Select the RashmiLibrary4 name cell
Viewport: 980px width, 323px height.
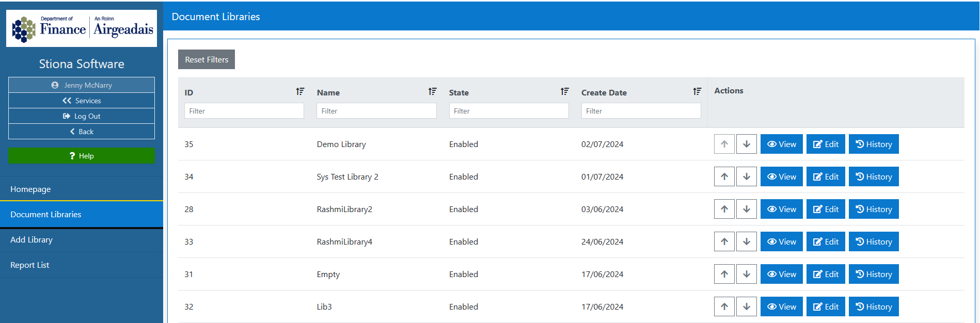point(344,241)
